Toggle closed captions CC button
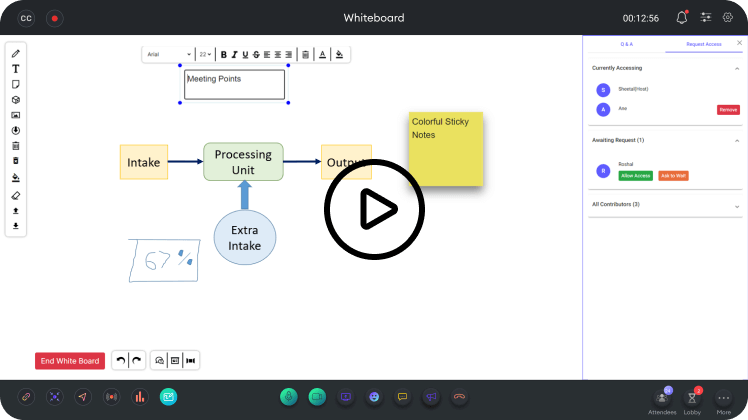This screenshot has width=748, height=420. (x=26, y=18)
